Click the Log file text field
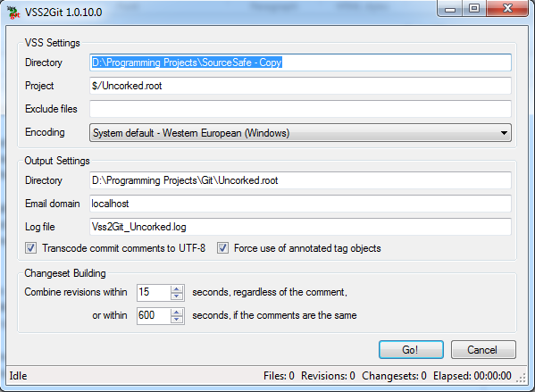 tap(300, 227)
